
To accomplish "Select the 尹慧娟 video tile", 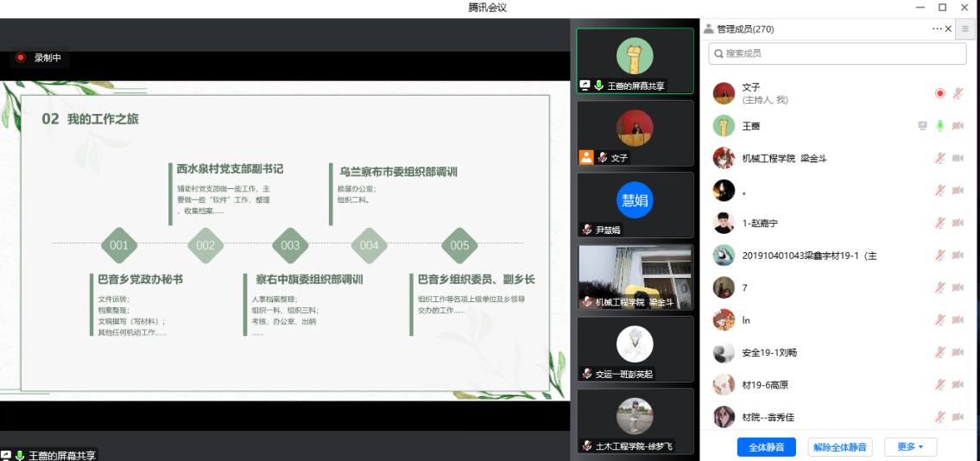I will coord(635,205).
